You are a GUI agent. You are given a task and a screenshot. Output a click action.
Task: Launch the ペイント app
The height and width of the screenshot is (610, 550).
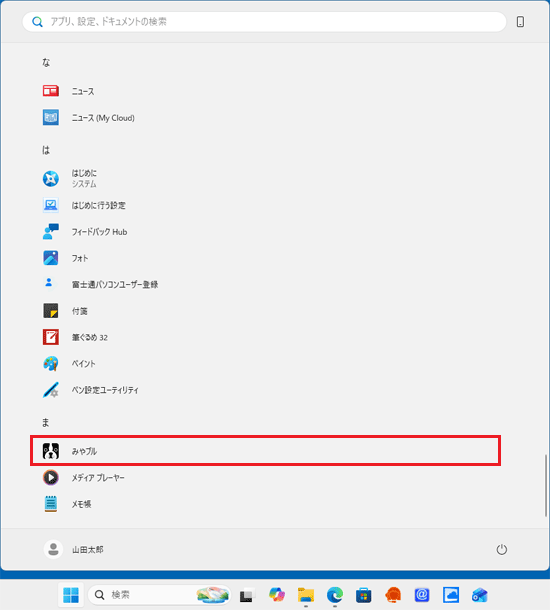click(265, 364)
